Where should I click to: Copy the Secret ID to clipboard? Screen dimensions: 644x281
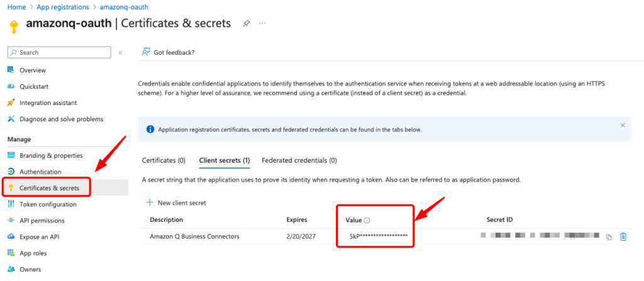coord(608,237)
